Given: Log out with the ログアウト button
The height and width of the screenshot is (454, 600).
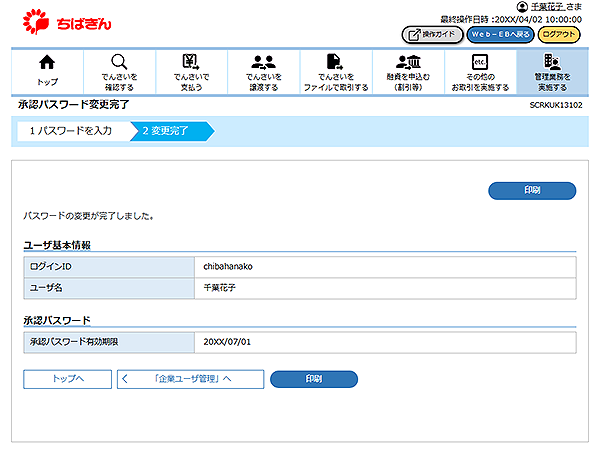Looking at the screenshot, I should coord(559,35).
